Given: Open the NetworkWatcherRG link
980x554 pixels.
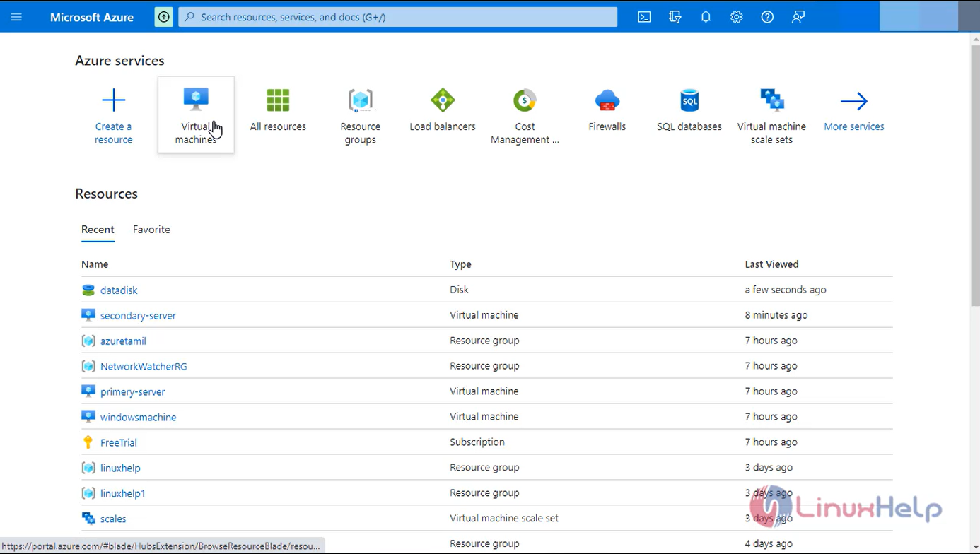Looking at the screenshot, I should point(144,367).
